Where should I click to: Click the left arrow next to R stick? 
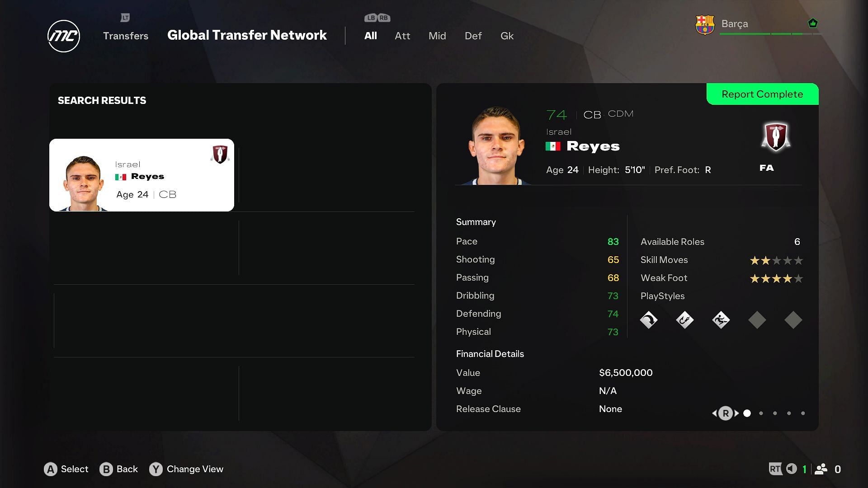(714, 413)
